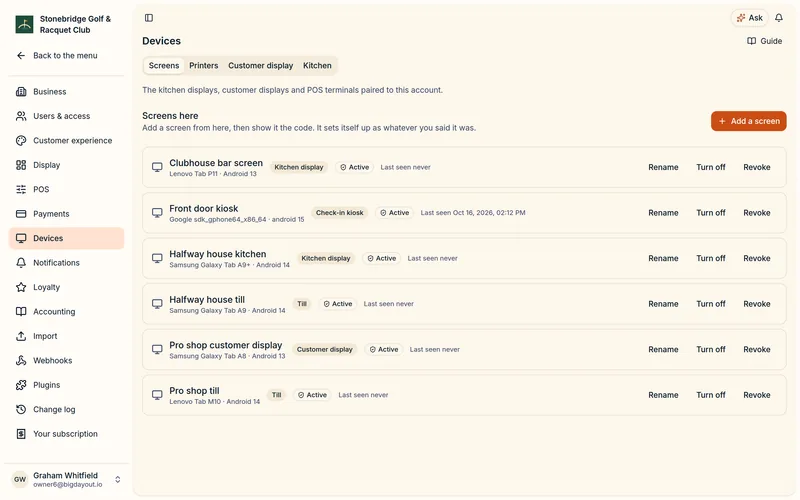Click the Import upload icon

tap(21, 336)
